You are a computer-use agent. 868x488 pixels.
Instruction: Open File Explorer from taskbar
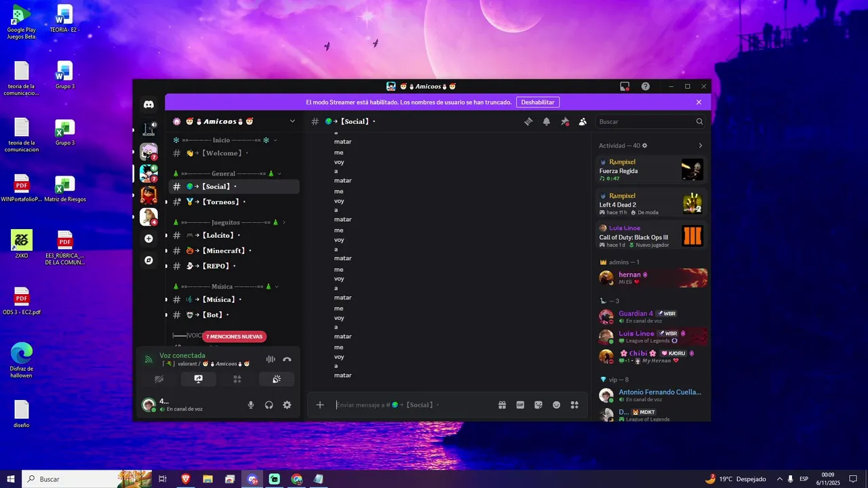208,479
